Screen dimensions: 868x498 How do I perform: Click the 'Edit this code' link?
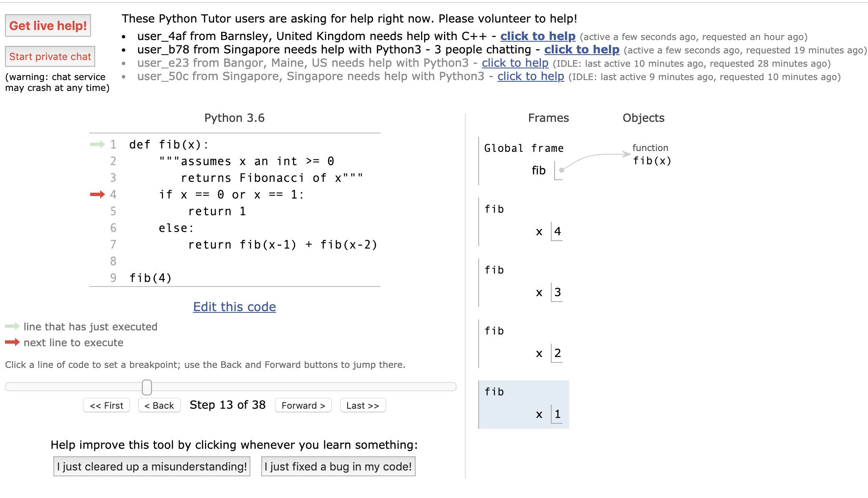(234, 307)
